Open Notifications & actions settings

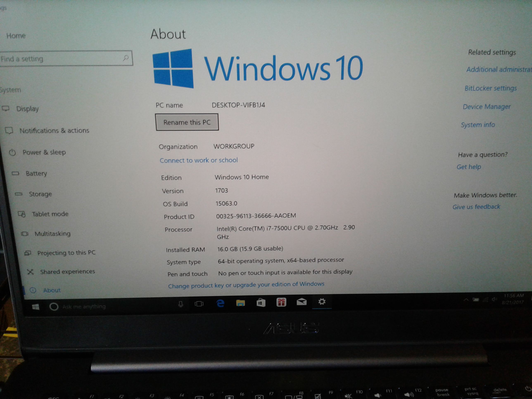click(54, 130)
